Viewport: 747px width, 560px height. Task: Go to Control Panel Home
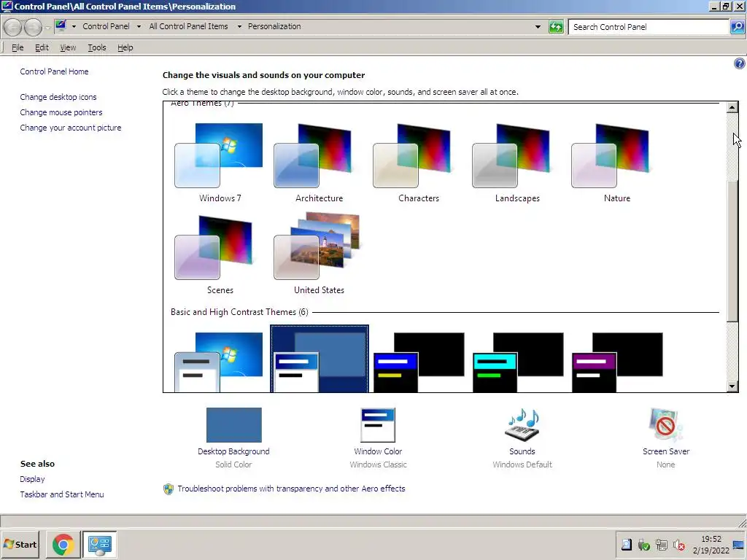54,71
